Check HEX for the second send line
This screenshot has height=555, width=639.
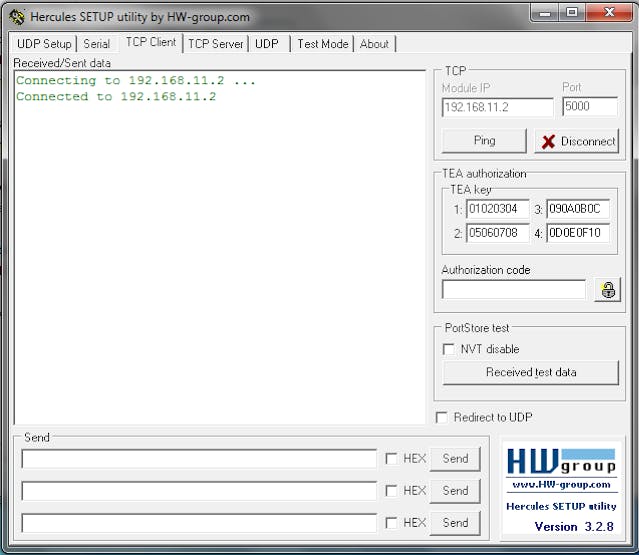[391, 491]
